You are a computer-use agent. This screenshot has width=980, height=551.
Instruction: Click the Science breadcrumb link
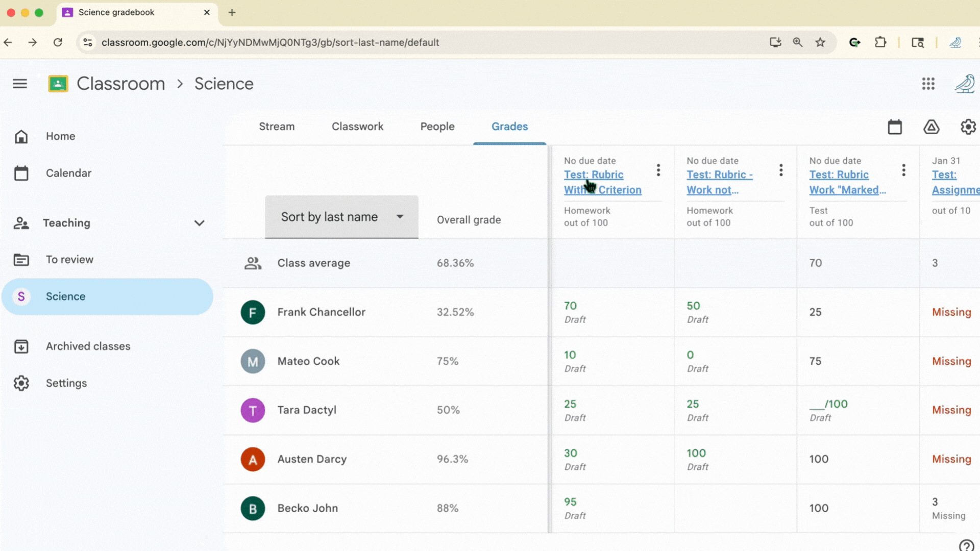point(224,84)
